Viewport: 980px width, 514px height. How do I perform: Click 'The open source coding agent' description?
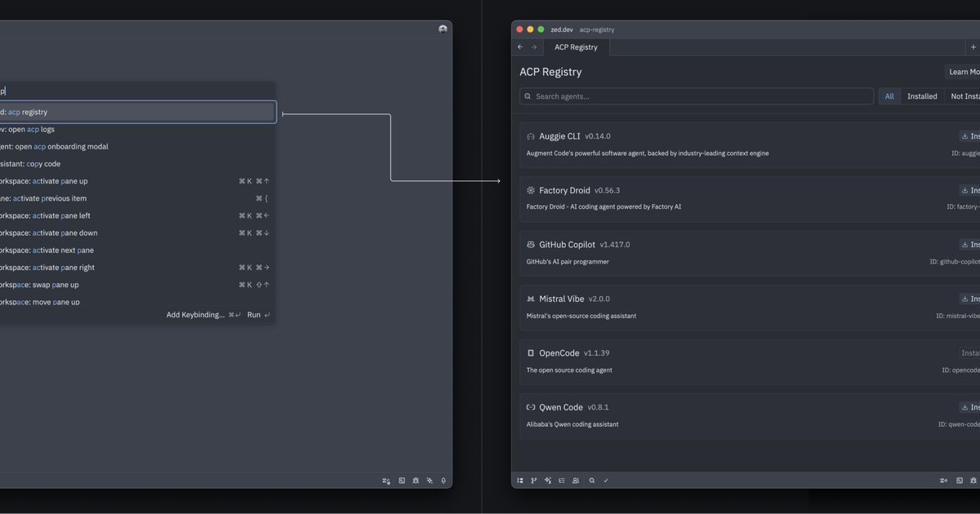[x=569, y=370]
